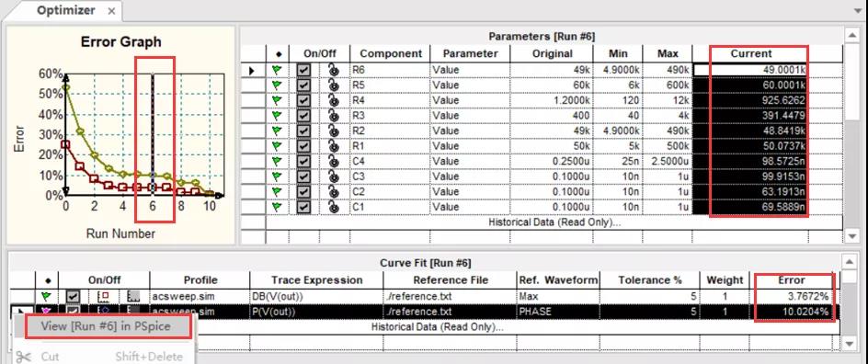
Task: Click the lock icon in the R4 row
Action: [332, 101]
